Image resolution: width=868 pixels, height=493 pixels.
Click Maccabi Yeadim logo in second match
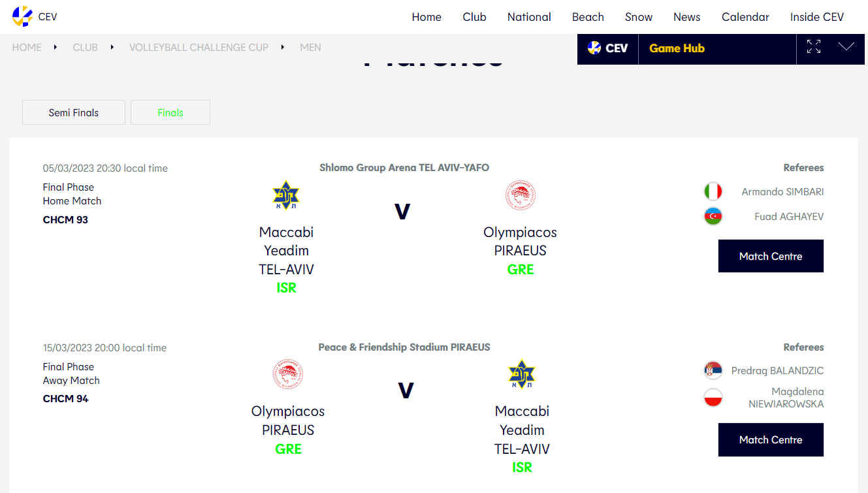pos(522,374)
